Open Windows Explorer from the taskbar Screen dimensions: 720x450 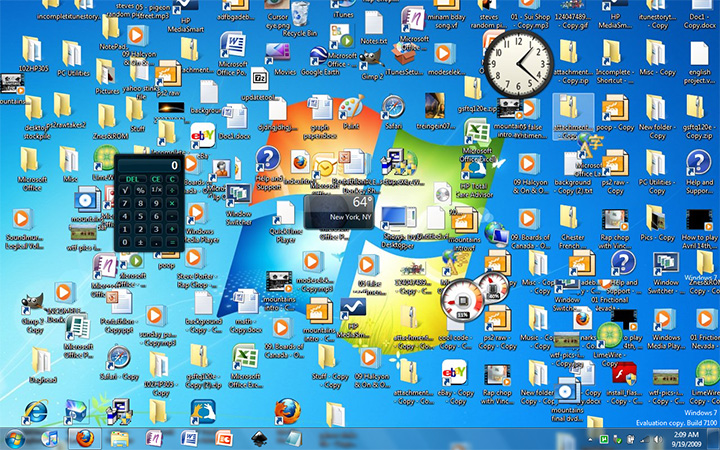pos(119,438)
